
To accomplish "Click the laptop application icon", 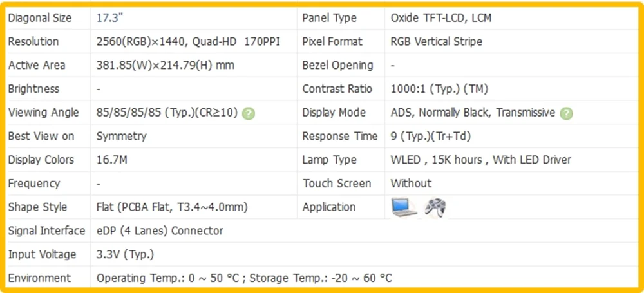I will (404, 207).
